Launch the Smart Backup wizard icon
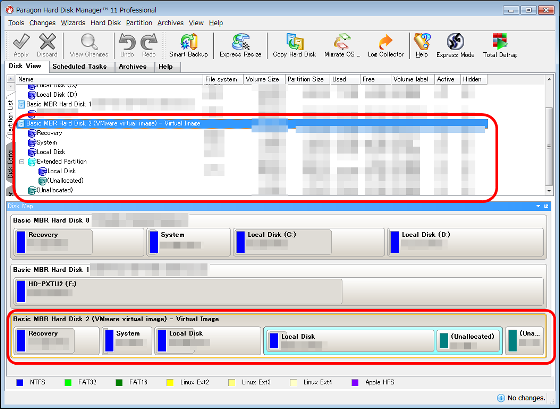Viewport: 560px width, 409px height. pos(189,45)
